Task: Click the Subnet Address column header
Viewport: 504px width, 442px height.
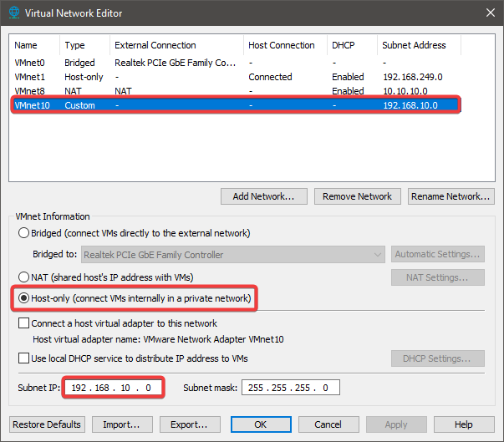Action: (x=414, y=45)
